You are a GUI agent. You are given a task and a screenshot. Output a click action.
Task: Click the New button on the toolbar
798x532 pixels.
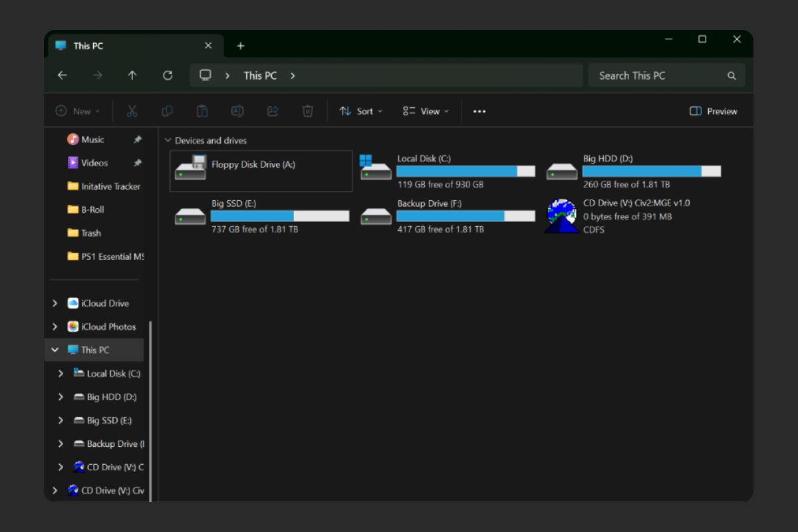tap(77, 111)
